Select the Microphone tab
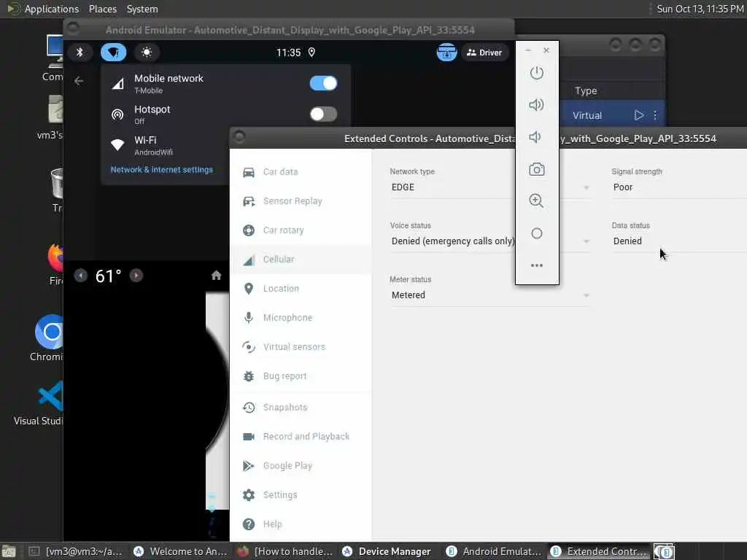Screen dimensions: 747x560 coord(301,318)
